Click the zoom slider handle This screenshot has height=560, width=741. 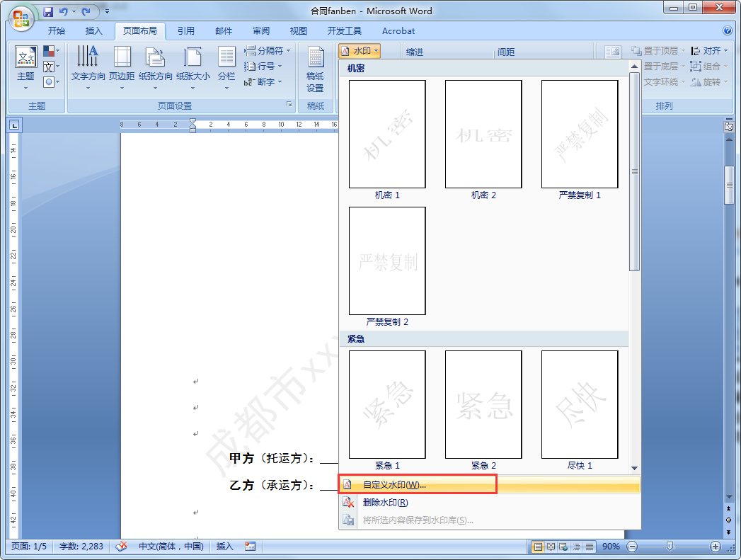[670, 547]
